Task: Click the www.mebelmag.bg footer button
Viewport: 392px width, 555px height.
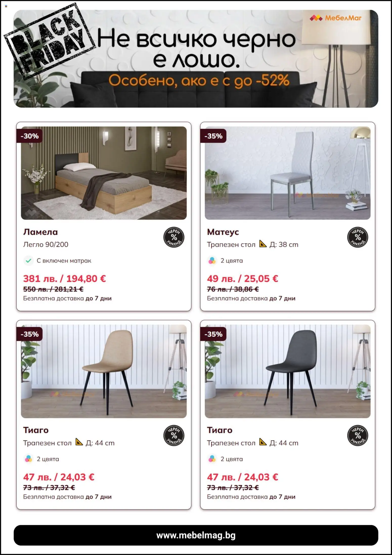Action: [196, 535]
